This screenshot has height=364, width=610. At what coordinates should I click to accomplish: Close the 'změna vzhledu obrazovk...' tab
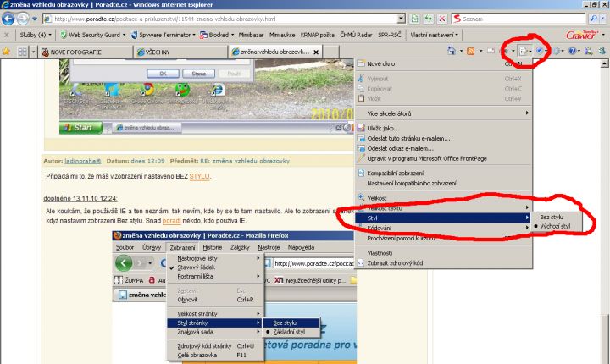tap(316, 52)
